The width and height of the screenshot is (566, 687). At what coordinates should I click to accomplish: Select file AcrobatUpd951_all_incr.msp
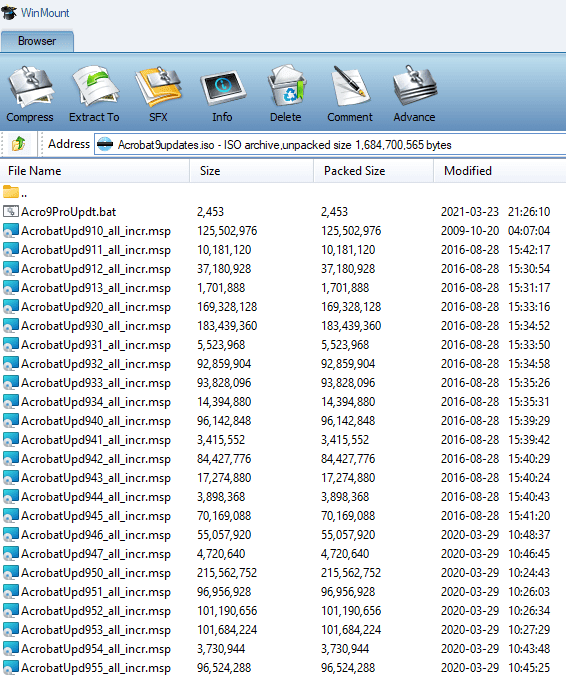96,592
